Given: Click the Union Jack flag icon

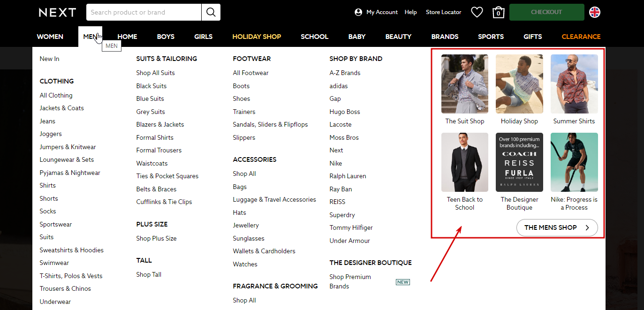Looking at the screenshot, I should click(594, 12).
